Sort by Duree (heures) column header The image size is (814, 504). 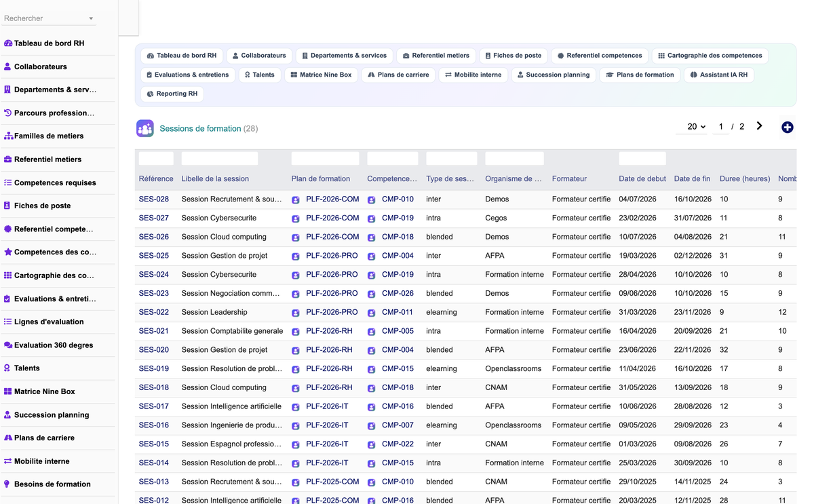745,179
